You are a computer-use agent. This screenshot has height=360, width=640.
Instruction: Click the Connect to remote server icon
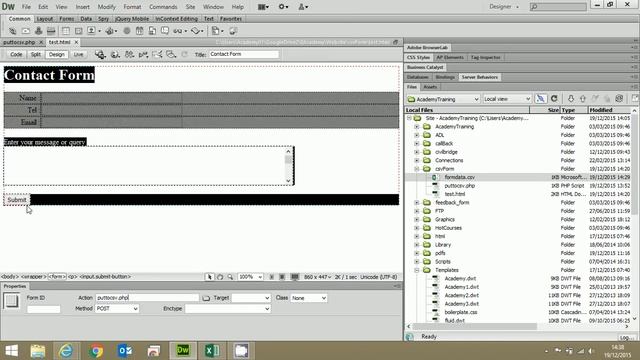tap(540, 98)
